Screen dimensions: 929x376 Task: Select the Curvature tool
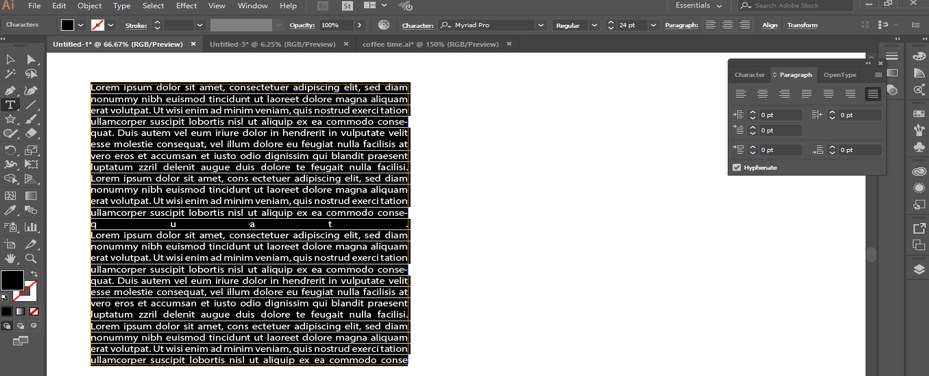click(x=31, y=91)
